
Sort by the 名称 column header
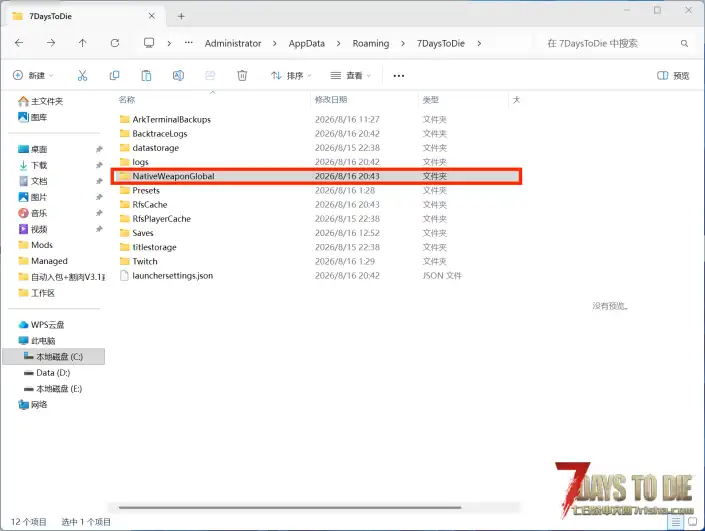pos(127,100)
